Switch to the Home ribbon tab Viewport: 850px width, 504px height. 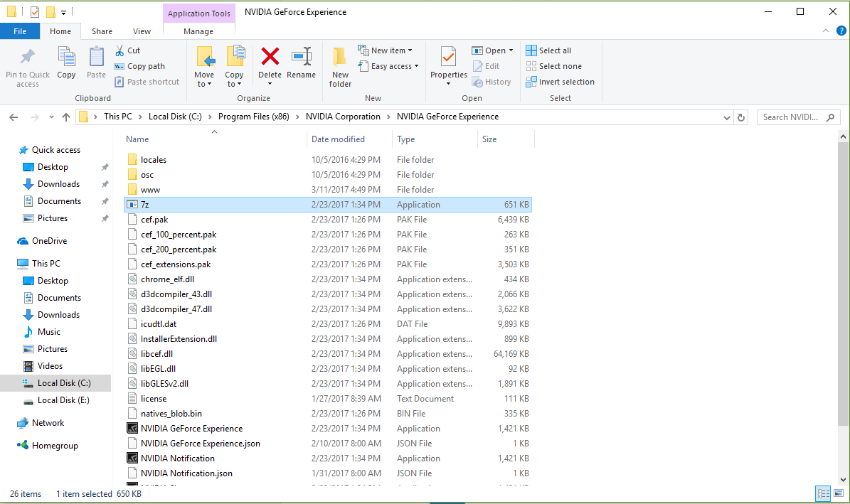pyautogui.click(x=60, y=31)
